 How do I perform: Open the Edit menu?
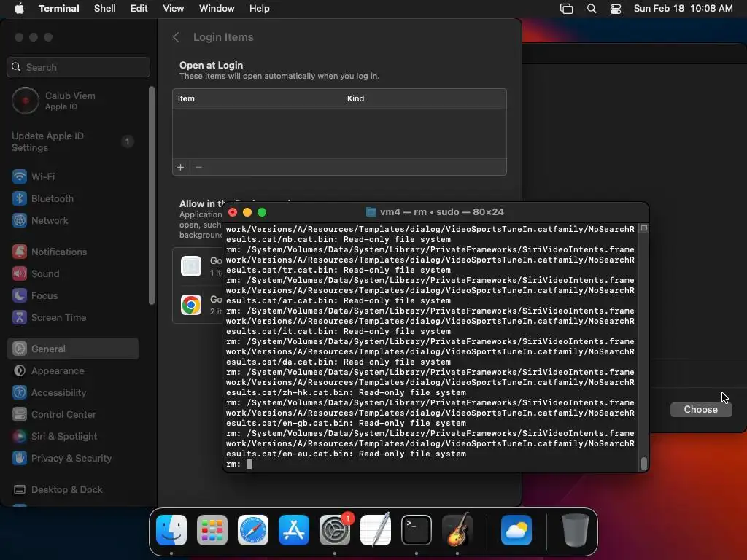click(139, 9)
